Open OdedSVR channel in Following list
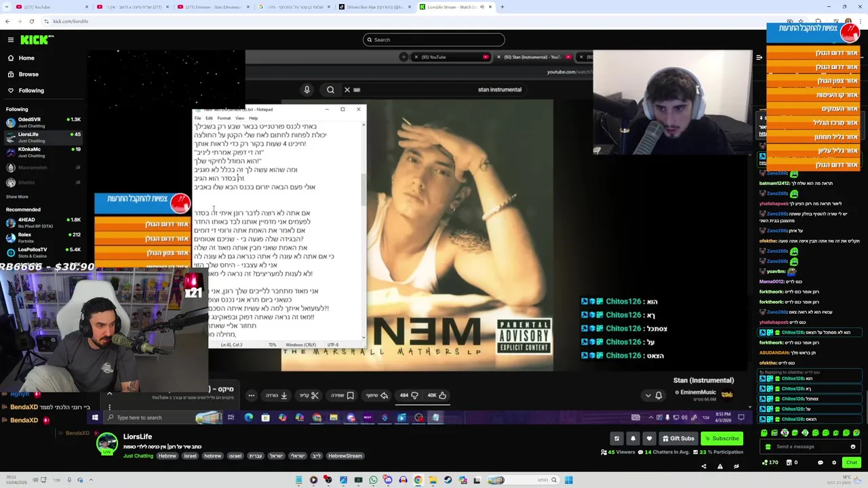 coord(43,122)
